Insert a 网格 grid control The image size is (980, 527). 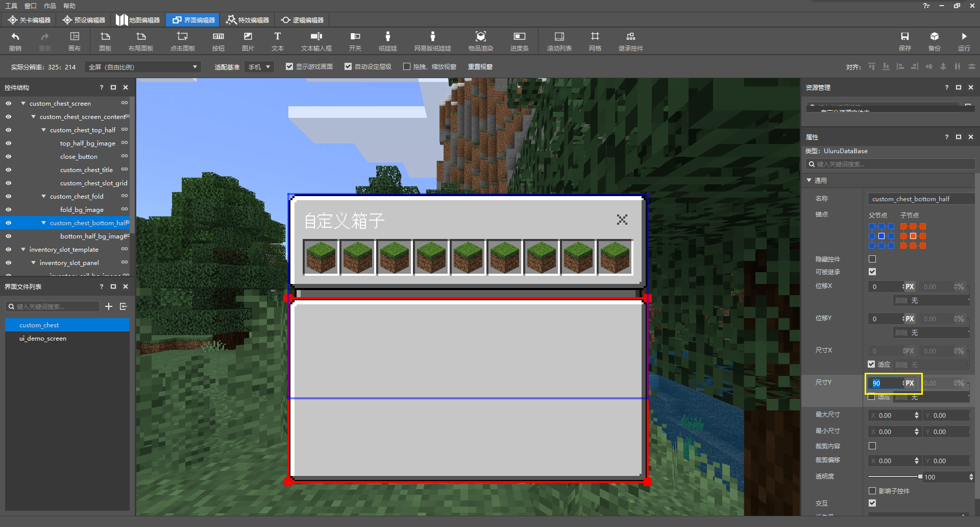595,41
